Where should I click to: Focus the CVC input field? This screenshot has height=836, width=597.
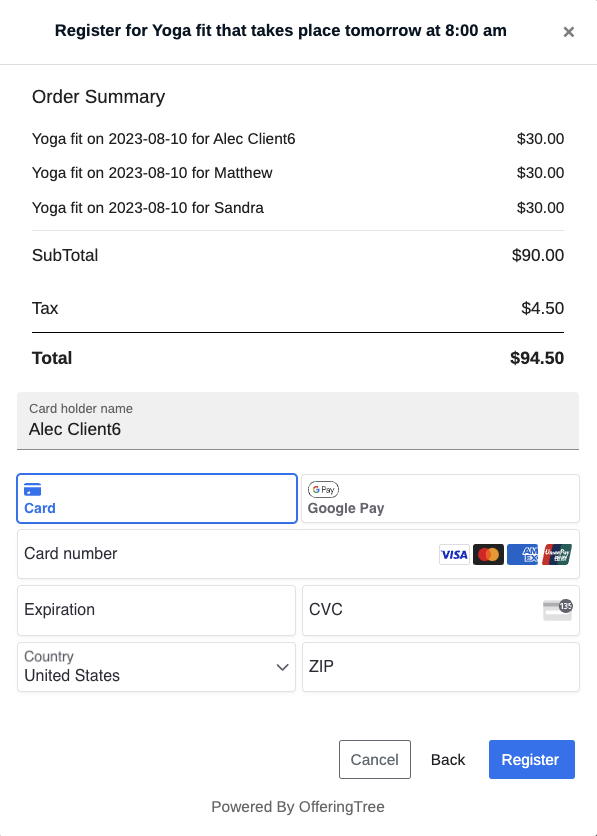pos(440,610)
